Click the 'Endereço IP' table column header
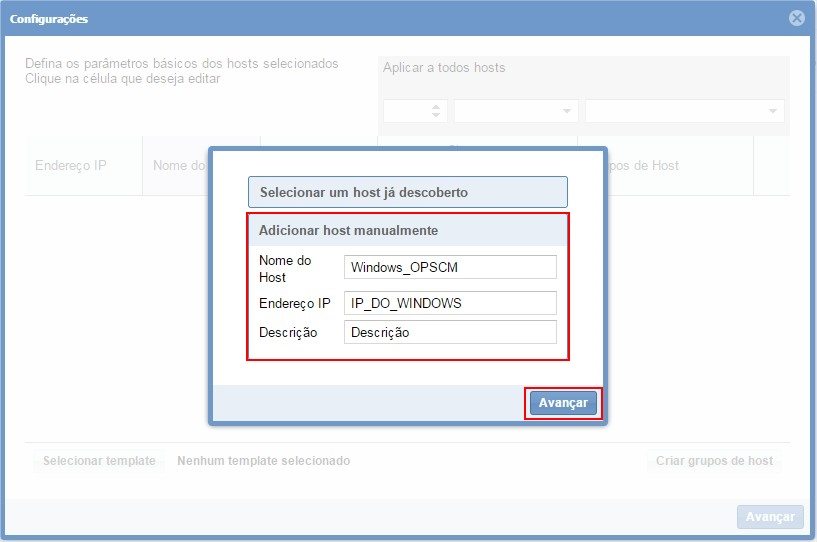Viewport: 817px width, 542px height. click(71, 165)
